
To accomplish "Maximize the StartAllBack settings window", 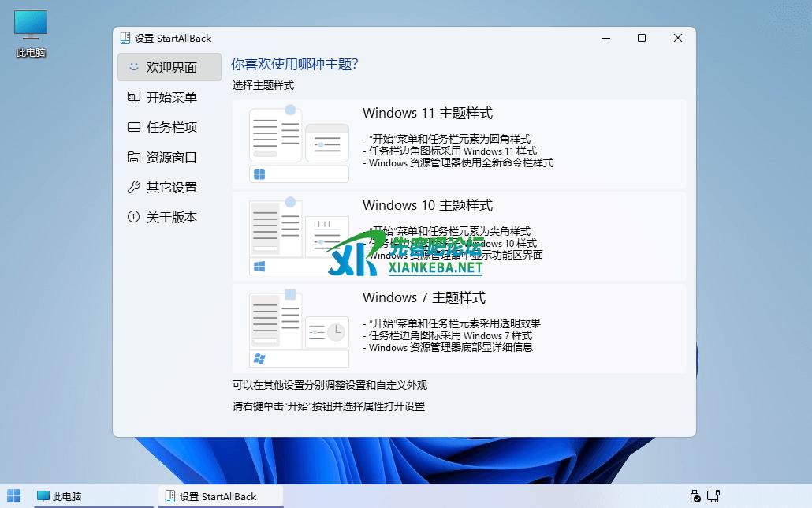I will click(x=642, y=38).
